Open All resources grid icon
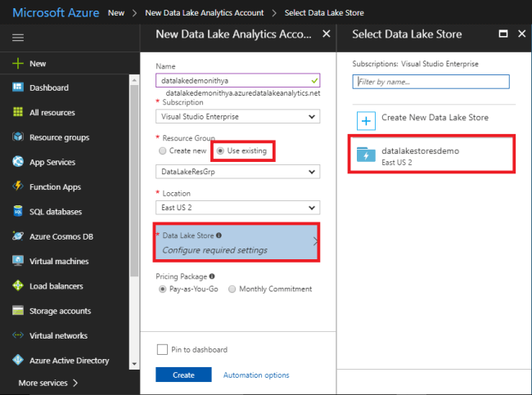The width and height of the screenshot is (532, 395). (17, 112)
